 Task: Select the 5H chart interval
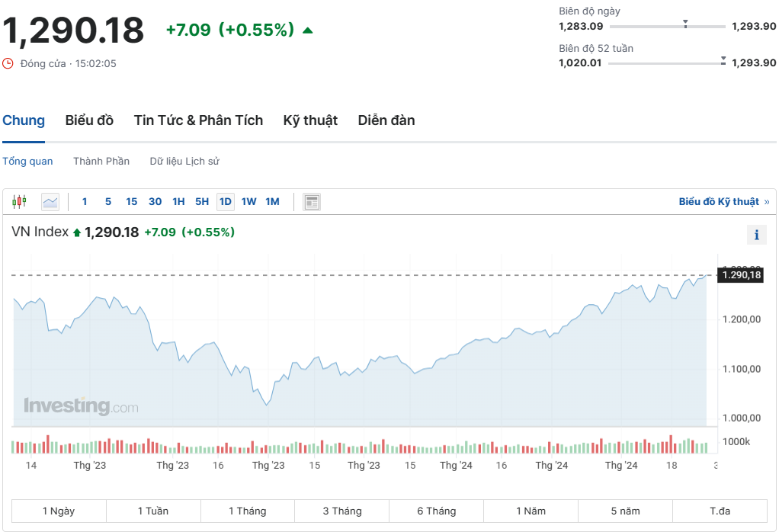coord(202,202)
